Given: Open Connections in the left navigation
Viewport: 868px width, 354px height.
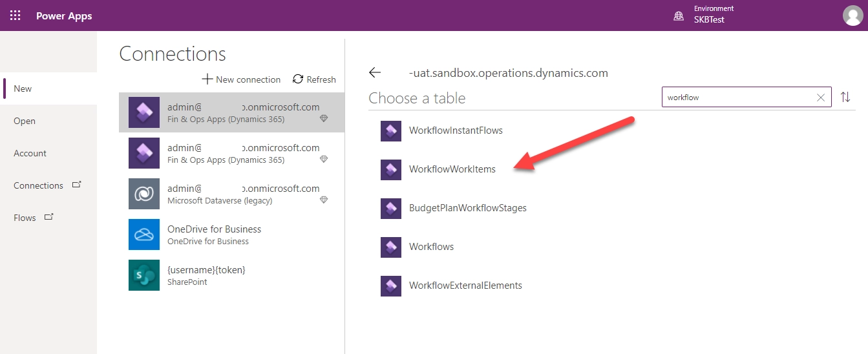Looking at the screenshot, I should [x=48, y=185].
